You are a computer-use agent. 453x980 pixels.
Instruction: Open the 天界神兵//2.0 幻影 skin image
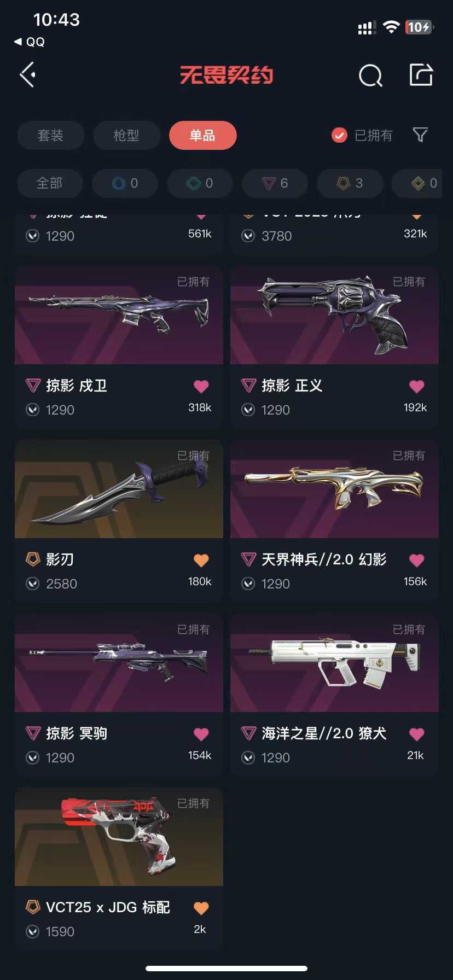pos(334,489)
